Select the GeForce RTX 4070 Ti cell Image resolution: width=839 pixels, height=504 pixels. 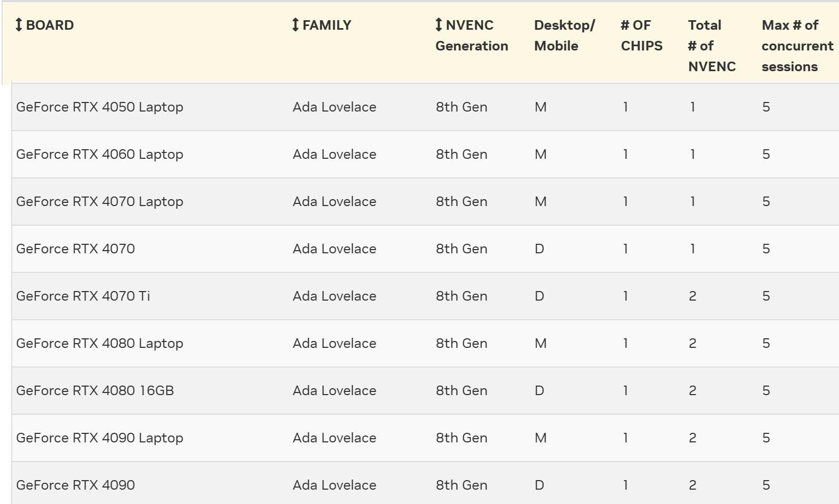[83, 296]
